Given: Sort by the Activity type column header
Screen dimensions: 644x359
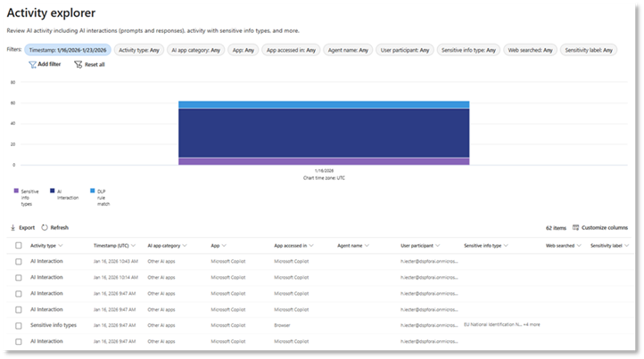Looking at the screenshot, I should pyautogui.click(x=44, y=245).
